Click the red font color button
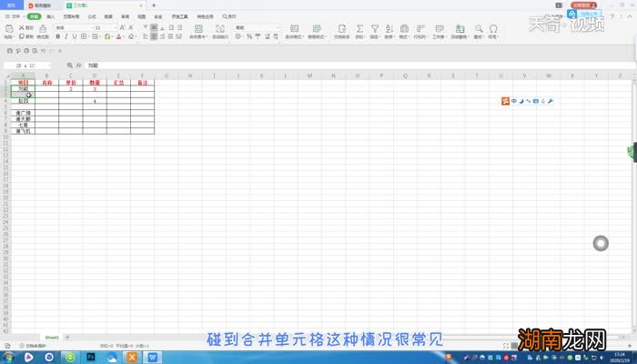 coord(118,36)
